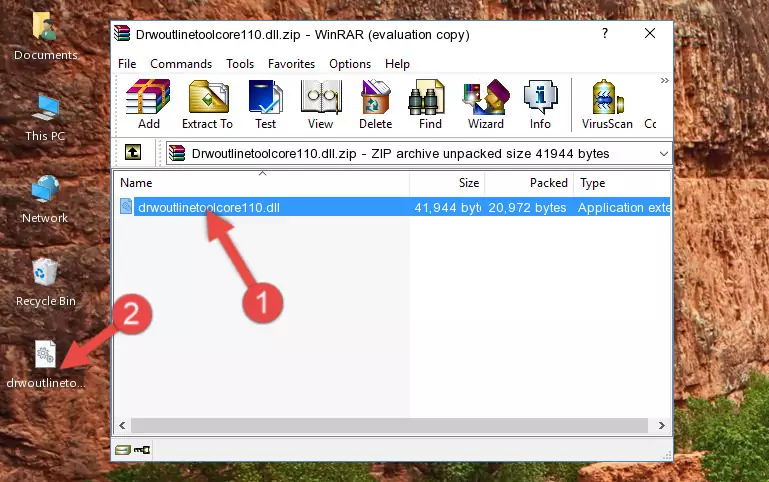Close the WinRAR window

click(x=650, y=33)
